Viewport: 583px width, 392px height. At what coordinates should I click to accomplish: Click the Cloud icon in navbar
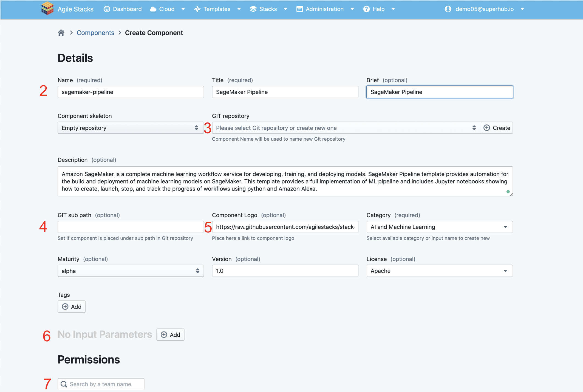153,9
